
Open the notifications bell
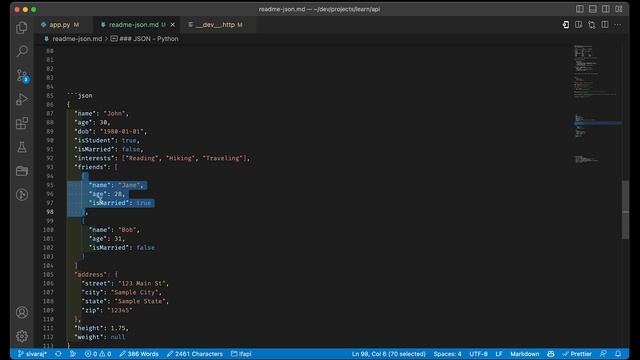click(x=618, y=354)
